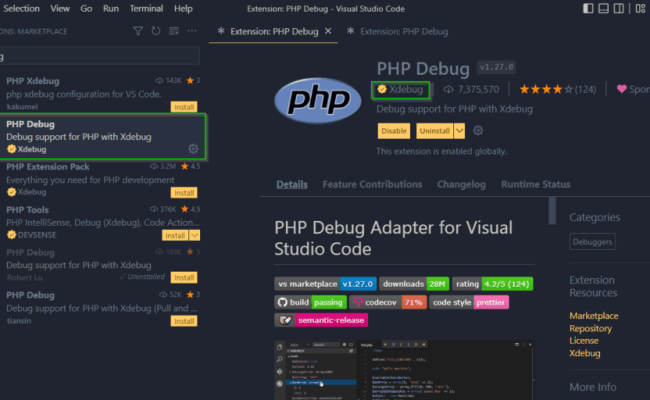Open manage gear next to Uninstall
Viewport: 650px width, 400px height.
point(478,131)
